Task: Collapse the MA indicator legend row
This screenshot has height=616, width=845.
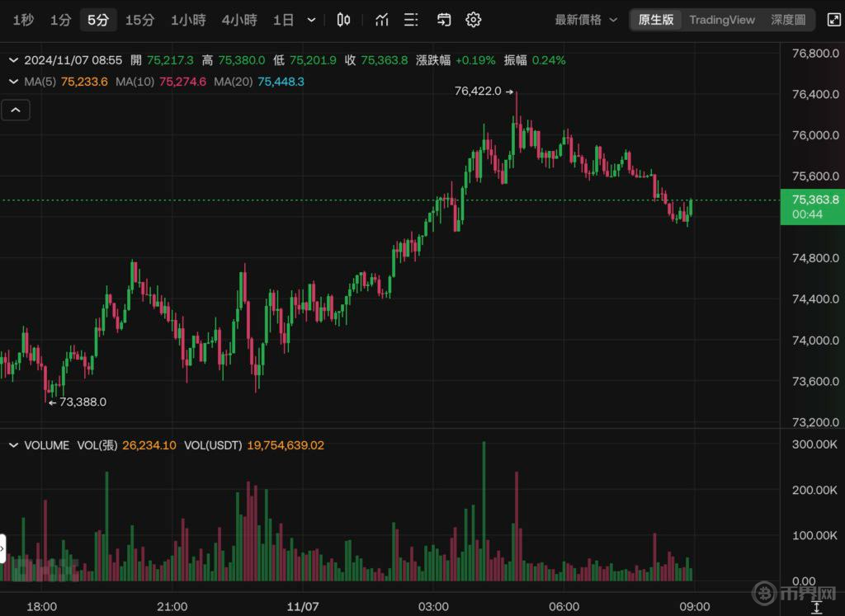Action: click(x=13, y=82)
